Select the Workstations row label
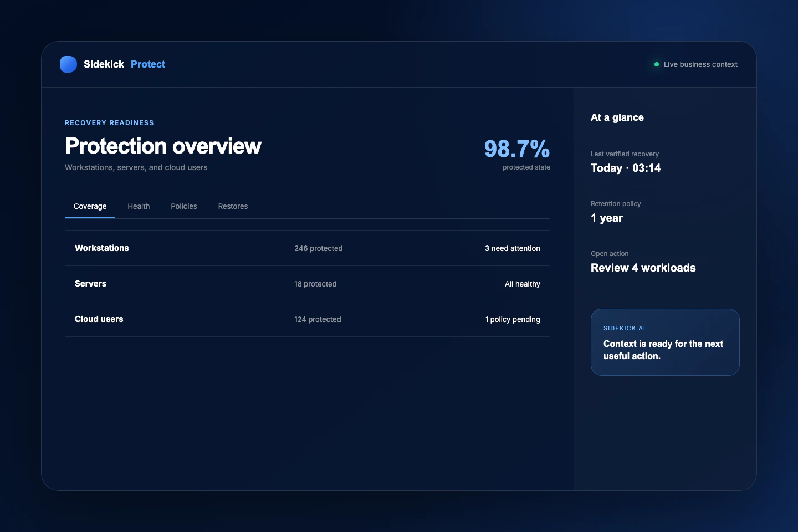Image resolution: width=798 pixels, height=532 pixels. 102,248
